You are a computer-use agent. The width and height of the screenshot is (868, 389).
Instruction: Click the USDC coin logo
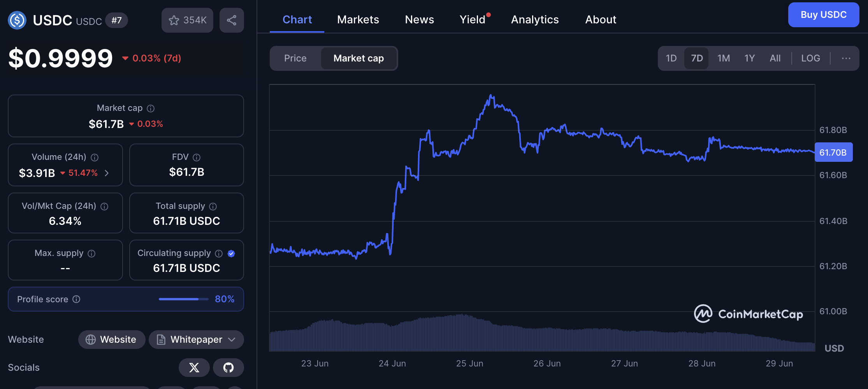(x=17, y=20)
